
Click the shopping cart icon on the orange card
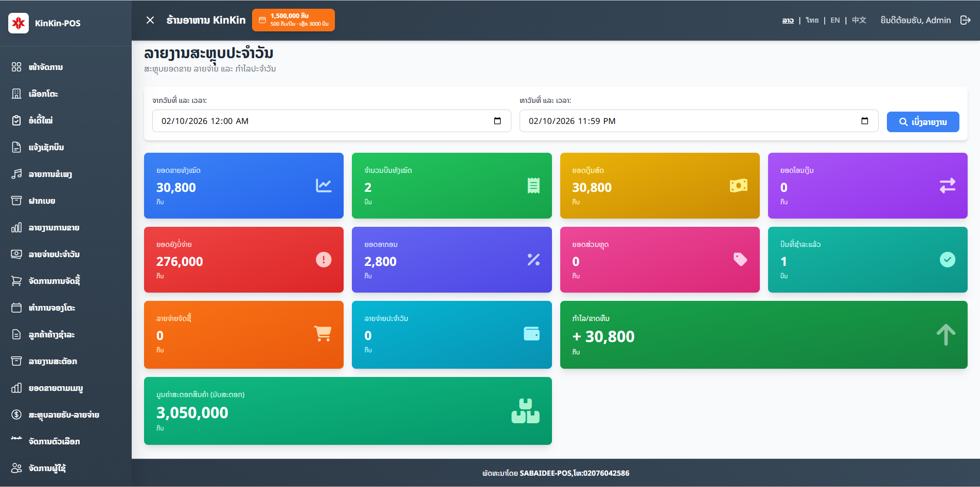coord(323,334)
